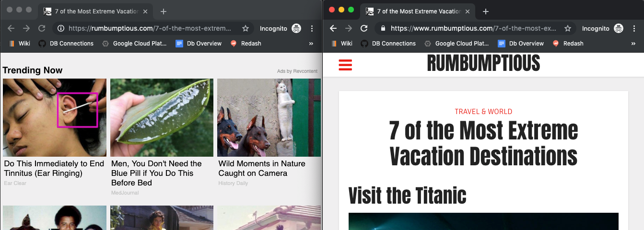The width and height of the screenshot is (644, 230).
Task: Click the 'Ear Clear' sponsor text
Action: point(15,183)
